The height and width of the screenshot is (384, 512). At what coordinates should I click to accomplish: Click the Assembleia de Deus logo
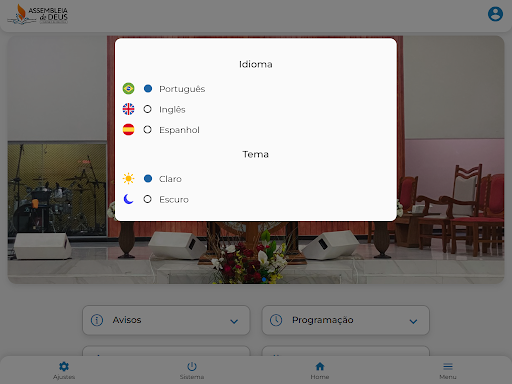[x=38, y=14]
